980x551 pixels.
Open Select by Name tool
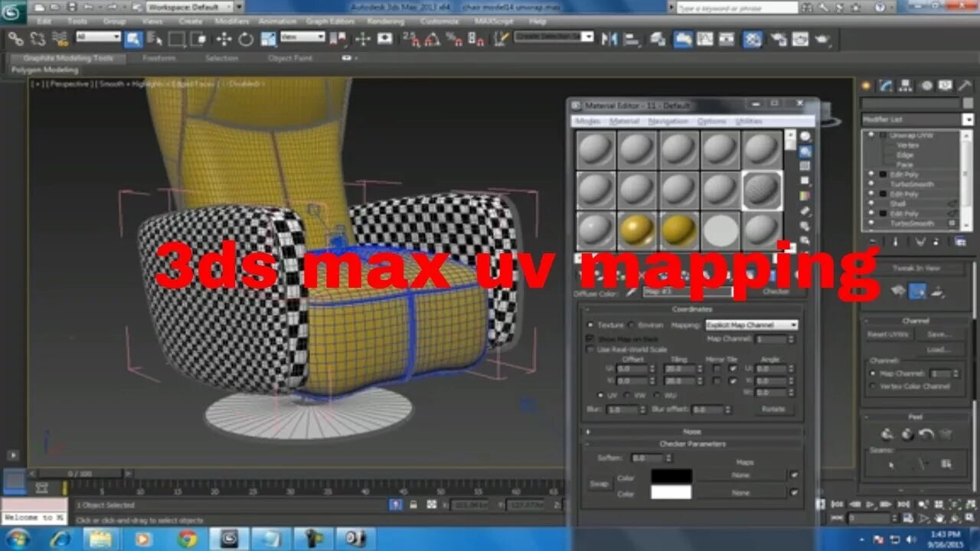(x=155, y=38)
